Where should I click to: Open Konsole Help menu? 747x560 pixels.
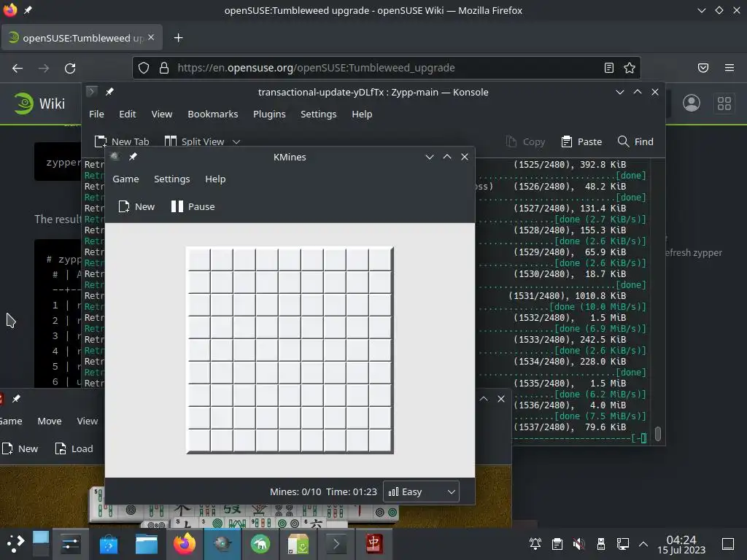[x=362, y=114]
